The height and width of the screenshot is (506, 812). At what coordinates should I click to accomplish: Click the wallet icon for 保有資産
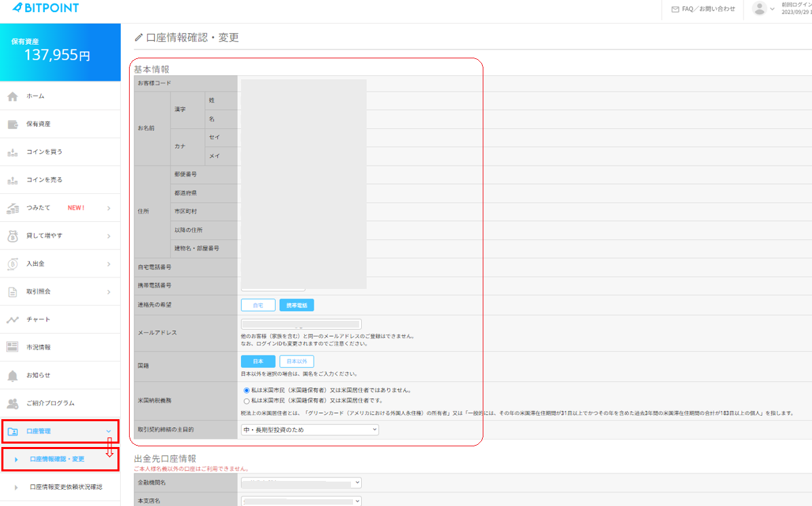(12, 124)
